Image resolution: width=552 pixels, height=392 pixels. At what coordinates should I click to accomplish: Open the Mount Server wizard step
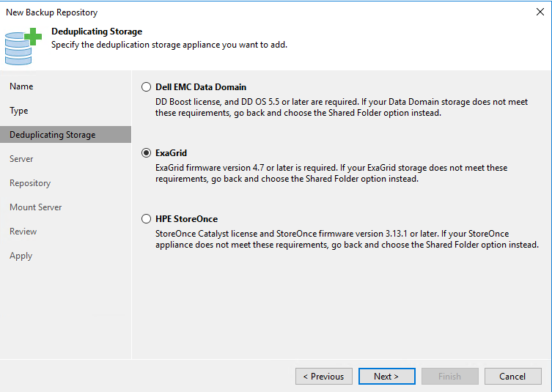pyautogui.click(x=36, y=207)
